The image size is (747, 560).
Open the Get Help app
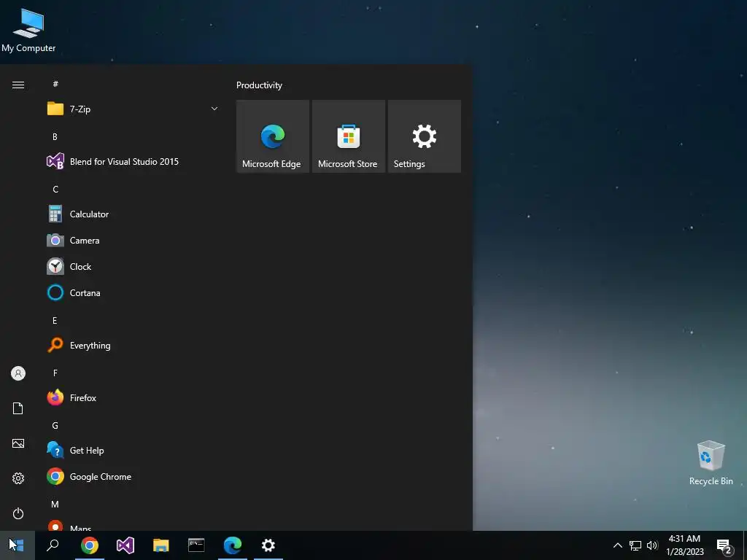[x=133, y=450]
